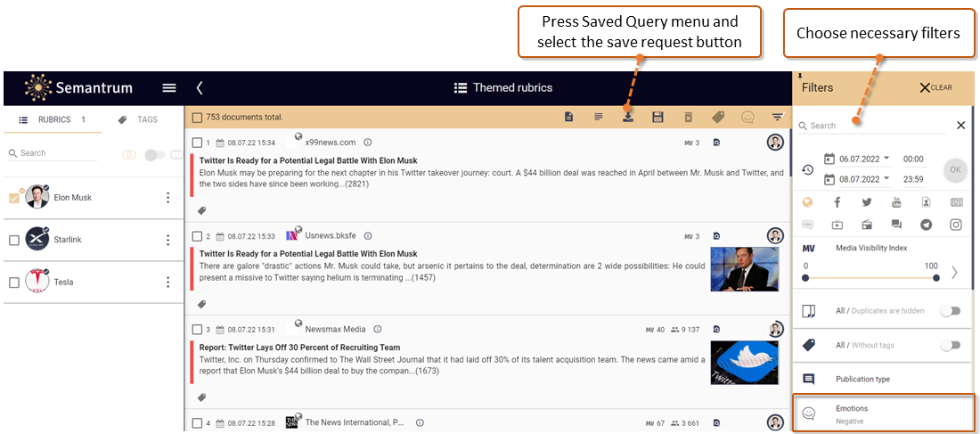The height and width of the screenshot is (434, 980).
Task: Click the smiley emotion icon in toolbar
Action: point(747,117)
